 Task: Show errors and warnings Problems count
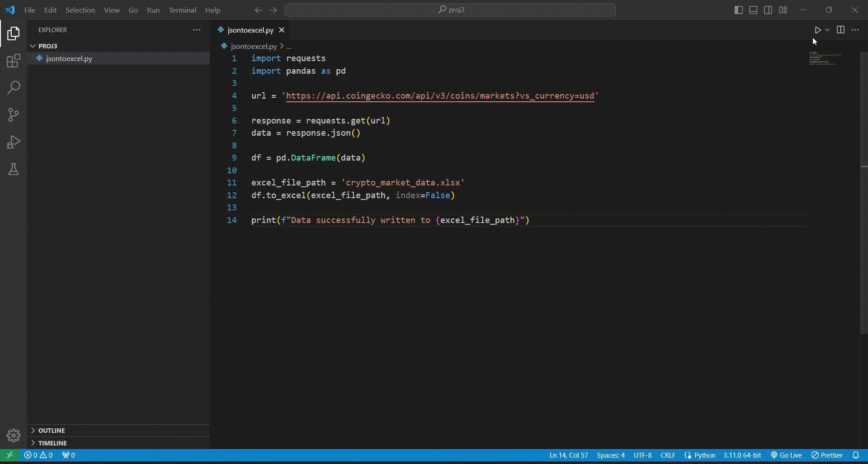(x=38, y=455)
